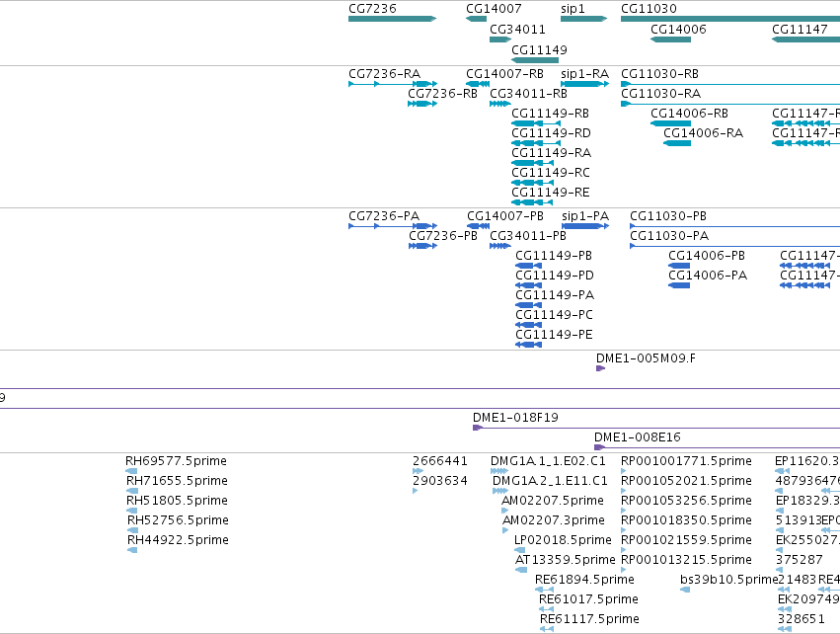Image resolution: width=840 pixels, height=634 pixels.
Task: Select protein CG11149-PE
Action: [528, 345]
